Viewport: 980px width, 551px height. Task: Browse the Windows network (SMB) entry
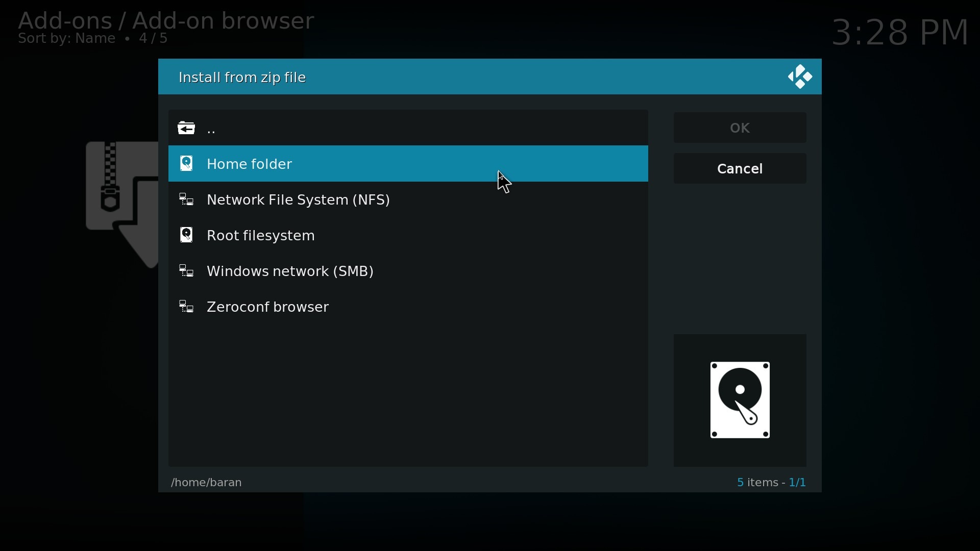tap(291, 272)
